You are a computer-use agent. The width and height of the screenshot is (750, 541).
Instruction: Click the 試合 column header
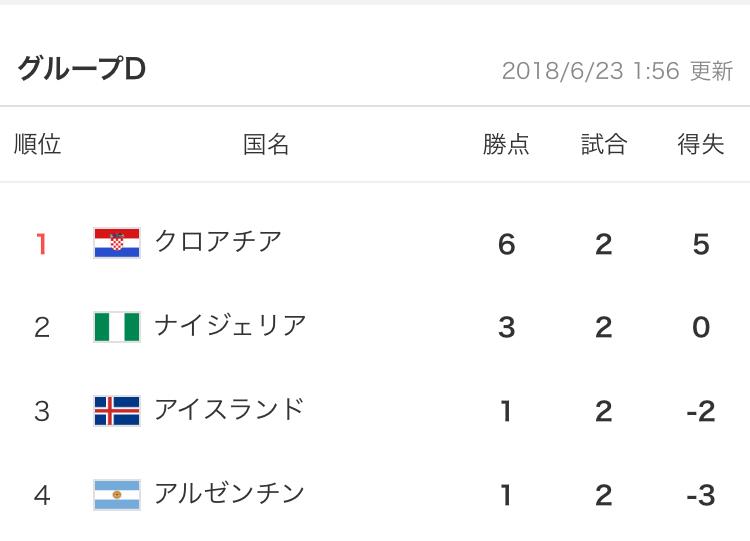click(604, 144)
